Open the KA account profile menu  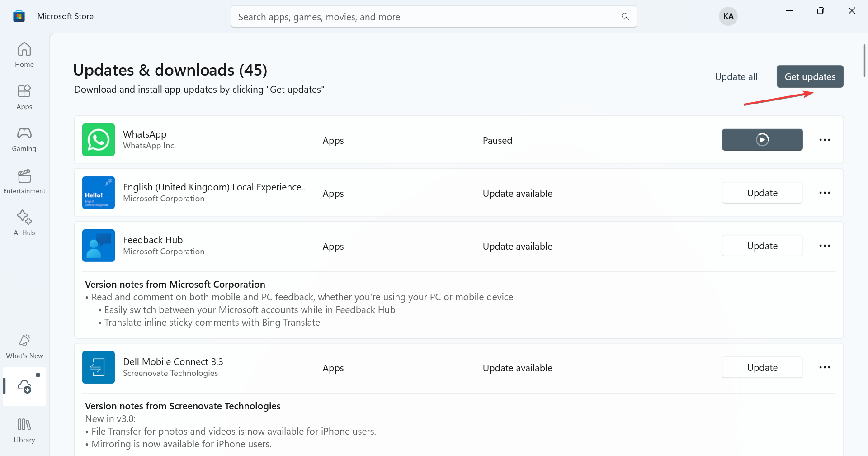[x=728, y=16]
